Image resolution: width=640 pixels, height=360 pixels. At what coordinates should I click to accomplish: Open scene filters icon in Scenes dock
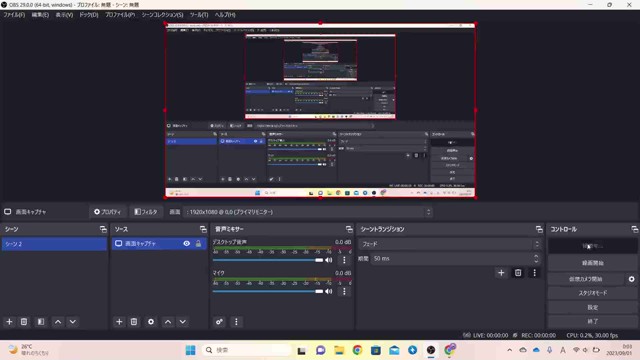41,322
